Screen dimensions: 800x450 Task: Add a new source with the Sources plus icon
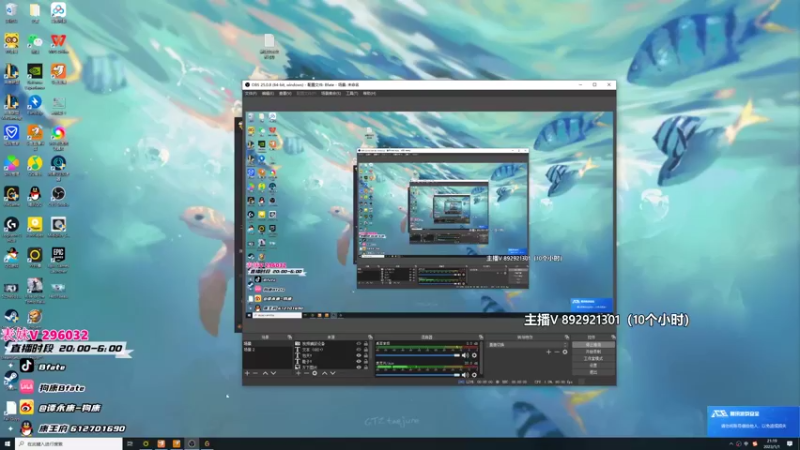coord(298,373)
